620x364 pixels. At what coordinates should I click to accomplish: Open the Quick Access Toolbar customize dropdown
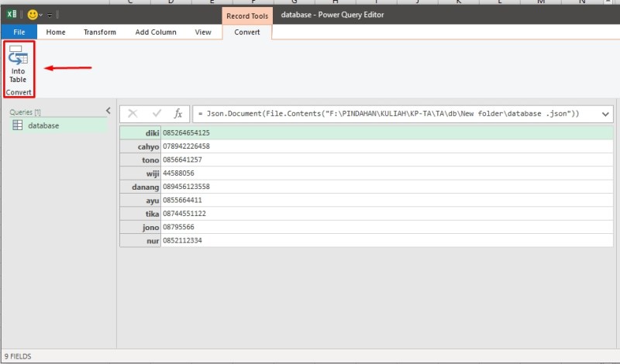point(50,15)
